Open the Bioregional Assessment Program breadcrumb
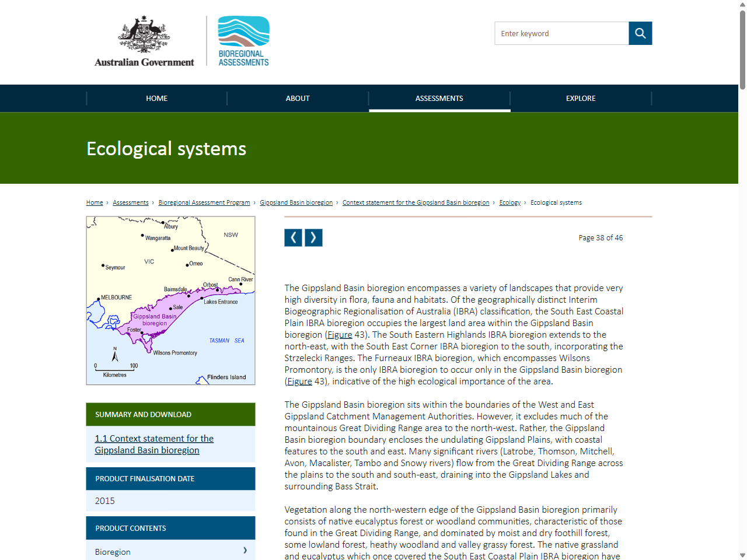The image size is (747, 560). pyautogui.click(x=204, y=202)
